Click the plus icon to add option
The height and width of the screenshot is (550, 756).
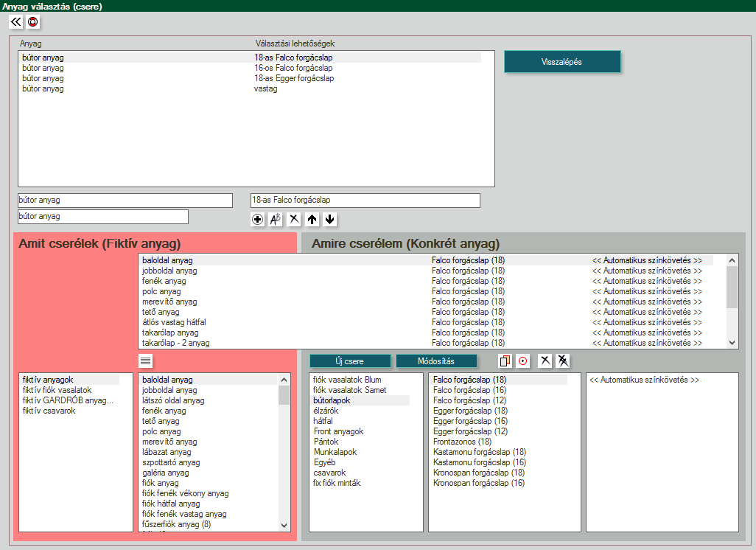tap(257, 219)
